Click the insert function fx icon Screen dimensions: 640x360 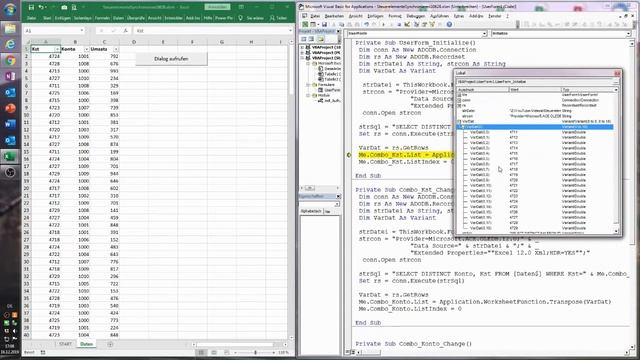tap(125, 31)
